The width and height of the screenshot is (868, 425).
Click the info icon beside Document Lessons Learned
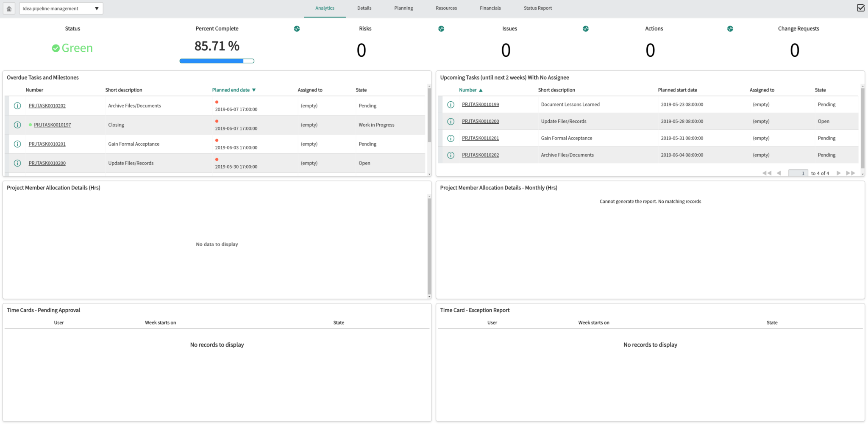point(450,104)
